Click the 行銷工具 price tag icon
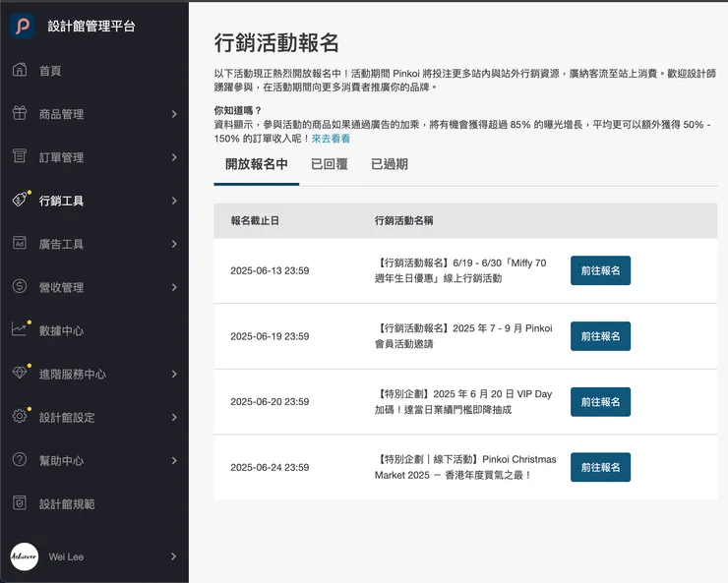The height and width of the screenshot is (583, 728). (20, 200)
